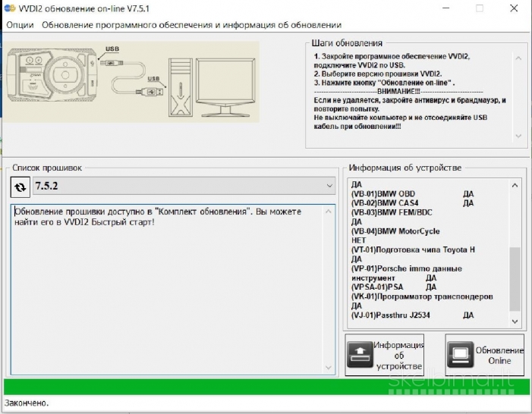This screenshot has height=414, width=532.
Task: Open the Опции menu
Action: tap(20, 25)
